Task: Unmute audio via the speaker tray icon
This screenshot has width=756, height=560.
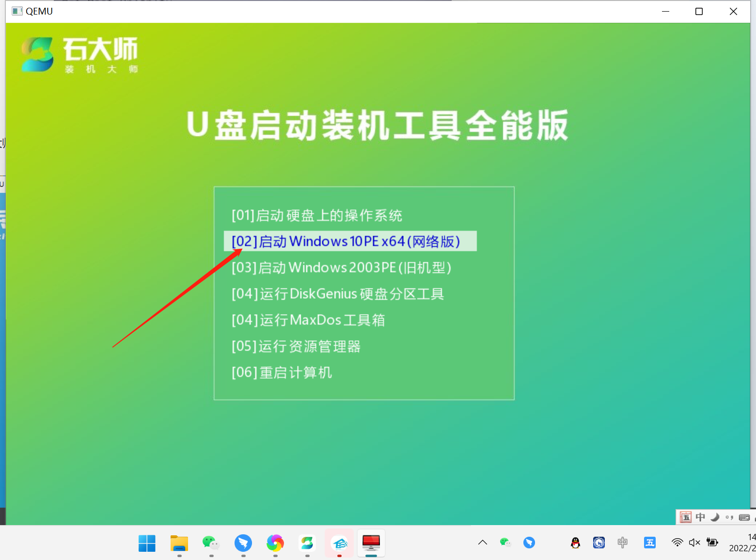Action: [694, 543]
